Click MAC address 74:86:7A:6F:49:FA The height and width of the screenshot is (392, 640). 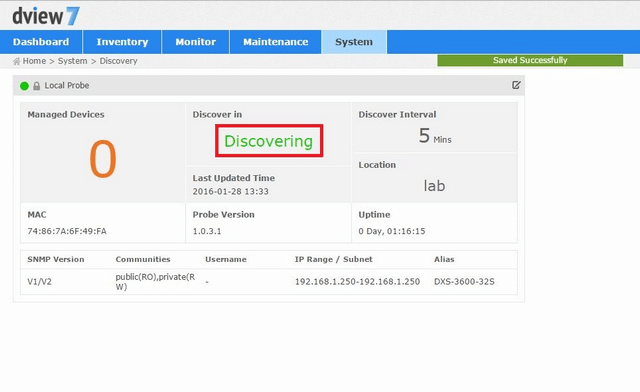point(67,231)
